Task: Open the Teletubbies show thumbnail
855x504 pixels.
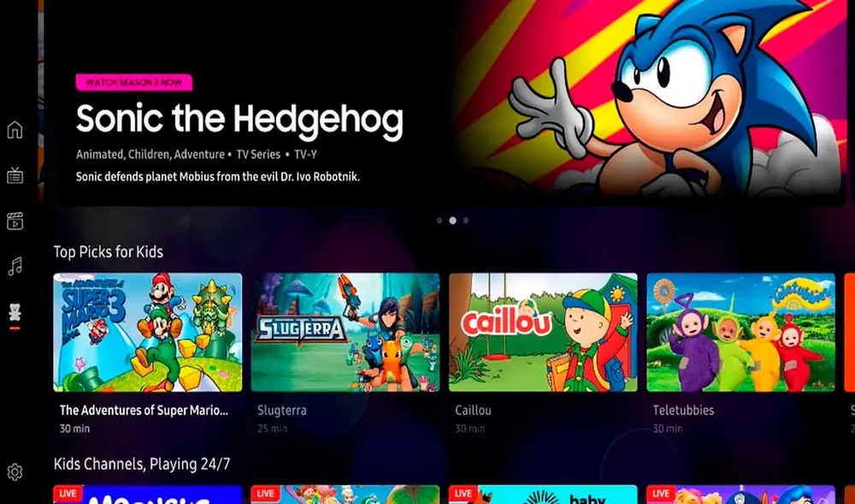Action: 740,332
